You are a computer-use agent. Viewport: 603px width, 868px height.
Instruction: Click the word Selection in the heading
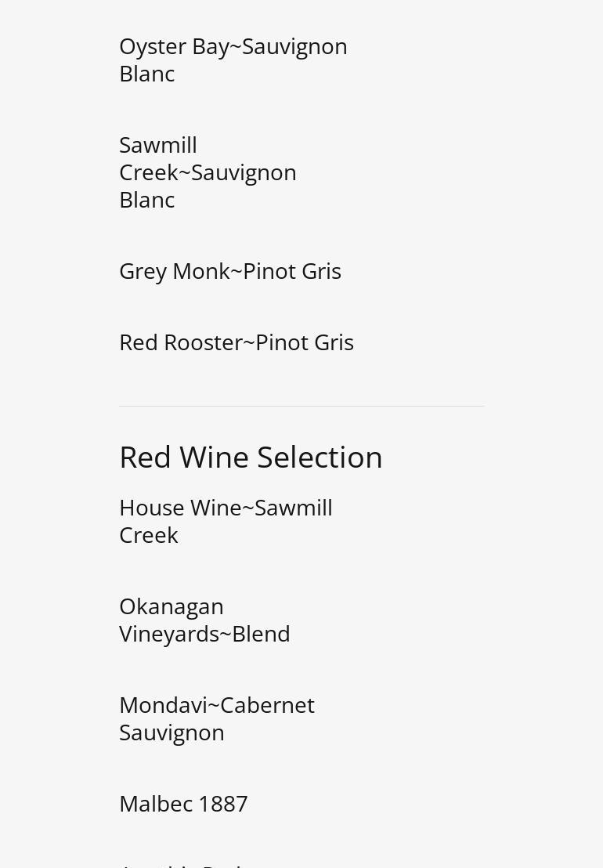pos(320,458)
